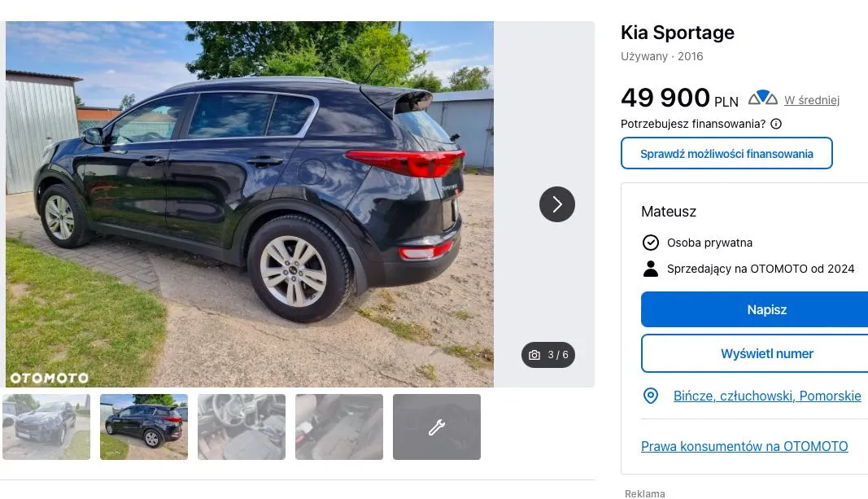This screenshot has height=499, width=868.
Task: Open the financing info circle icon
Action: (776, 124)
